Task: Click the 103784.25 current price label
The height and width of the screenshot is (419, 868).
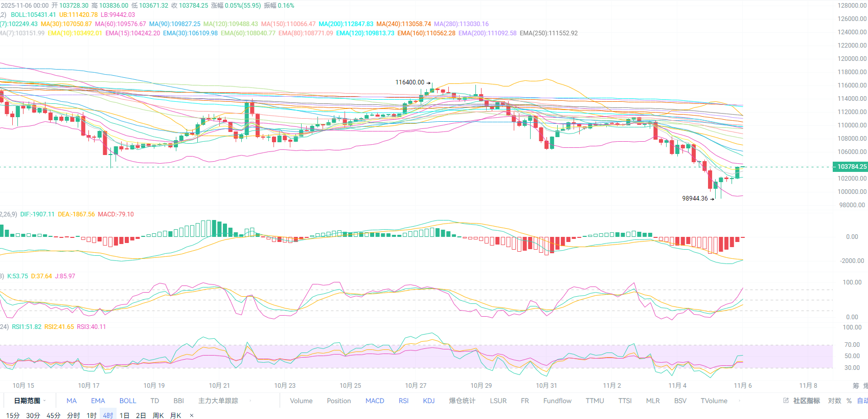Action: coord(851,167)
